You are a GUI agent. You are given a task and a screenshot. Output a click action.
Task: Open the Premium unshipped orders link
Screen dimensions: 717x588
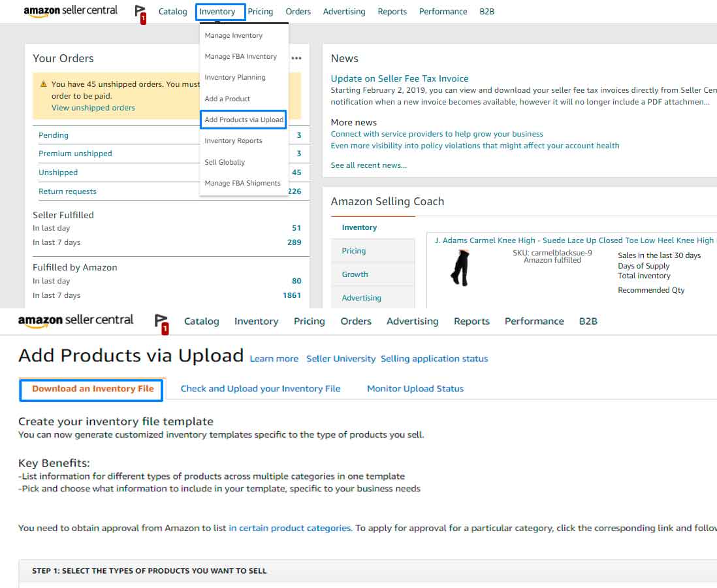pos(75,154)
